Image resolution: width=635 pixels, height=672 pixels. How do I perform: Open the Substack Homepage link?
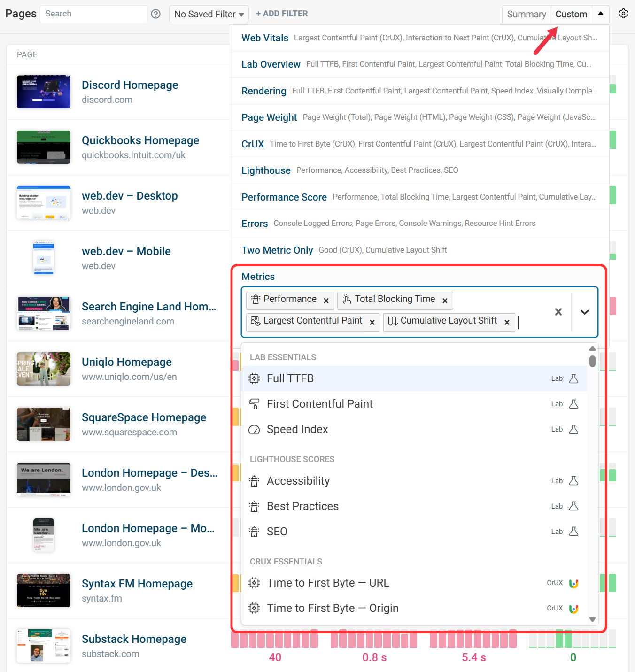[x=134, y=639]
